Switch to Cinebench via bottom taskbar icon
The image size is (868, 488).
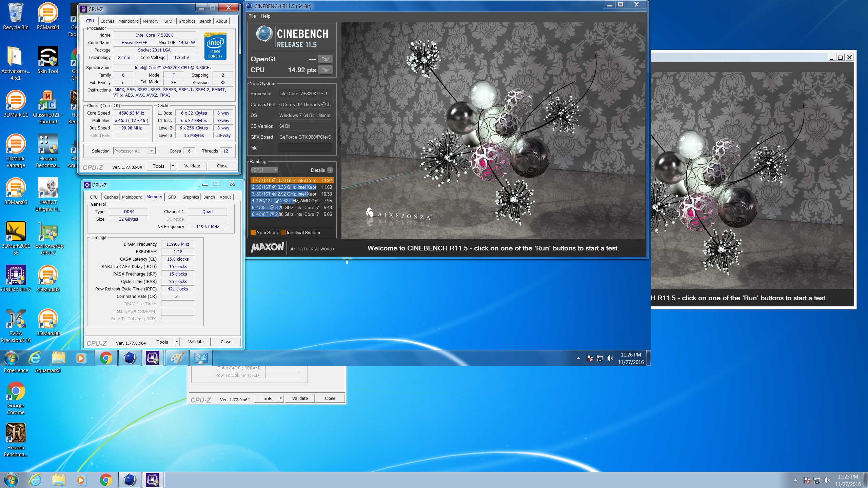(x=130, y=480)
